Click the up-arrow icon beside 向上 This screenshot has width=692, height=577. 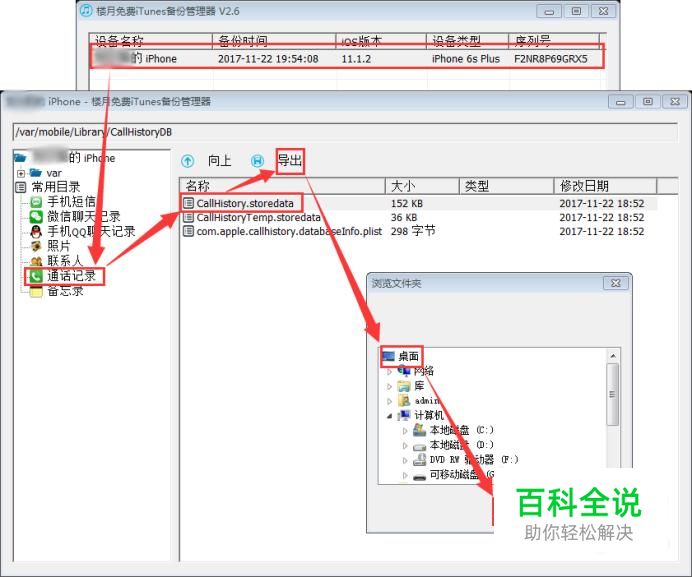[188, 161]
